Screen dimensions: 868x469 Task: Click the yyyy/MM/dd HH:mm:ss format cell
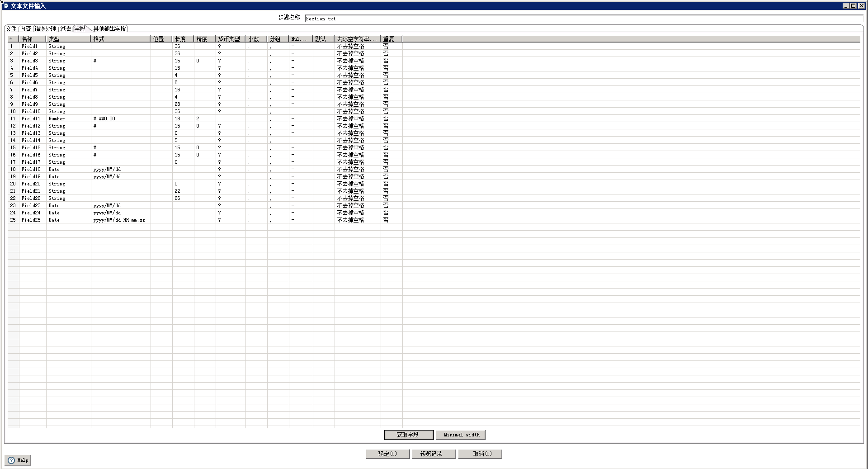coord(121,220)
